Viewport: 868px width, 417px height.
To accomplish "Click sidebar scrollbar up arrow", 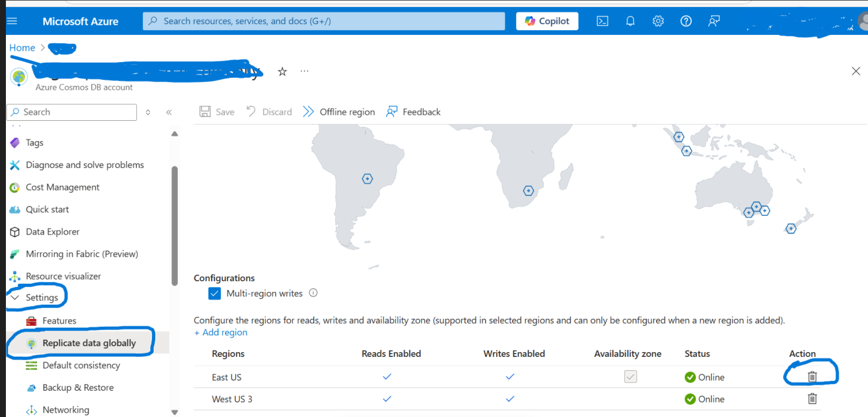I will [175, 134].
